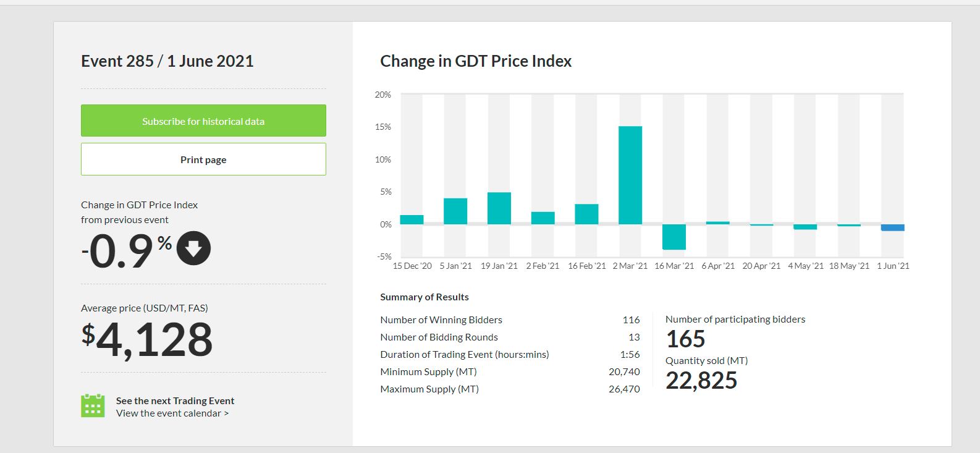Select the 19 Jan '21 chart bar
Screen dimensions: 980x453
[499, 208]
